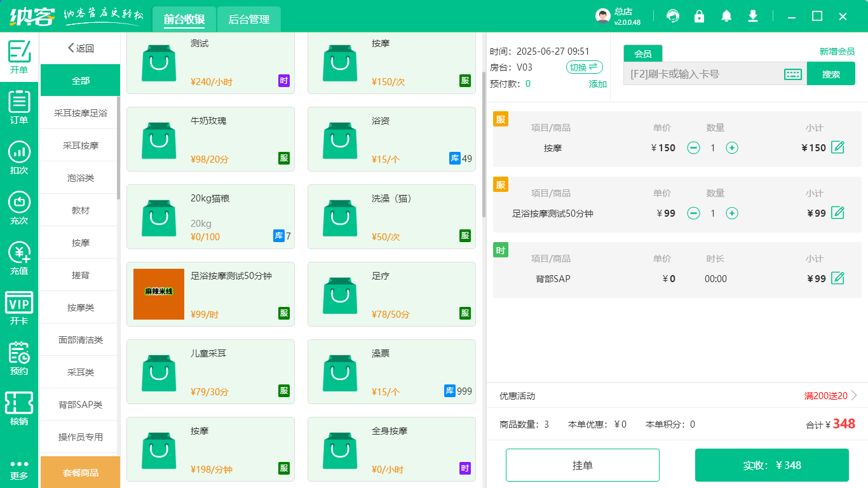Click the 挂单 hold order button

point(583,465)
